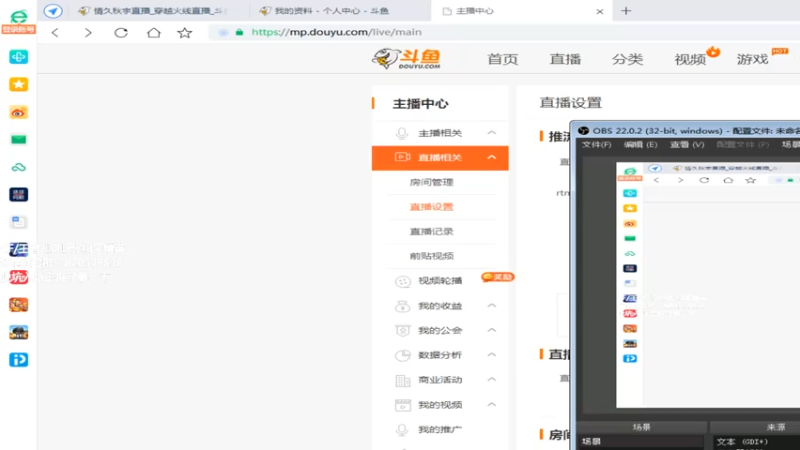Open the blue iD sidebar icon

pos(18,360)
